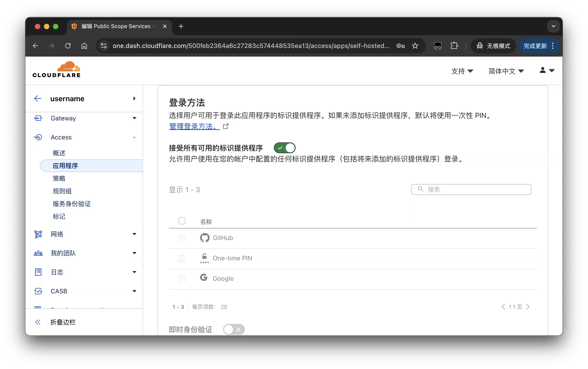Click the One-time PIN lock icon
Image resolution: width=588 pixels, height=369 pixels.
(204, 258)
